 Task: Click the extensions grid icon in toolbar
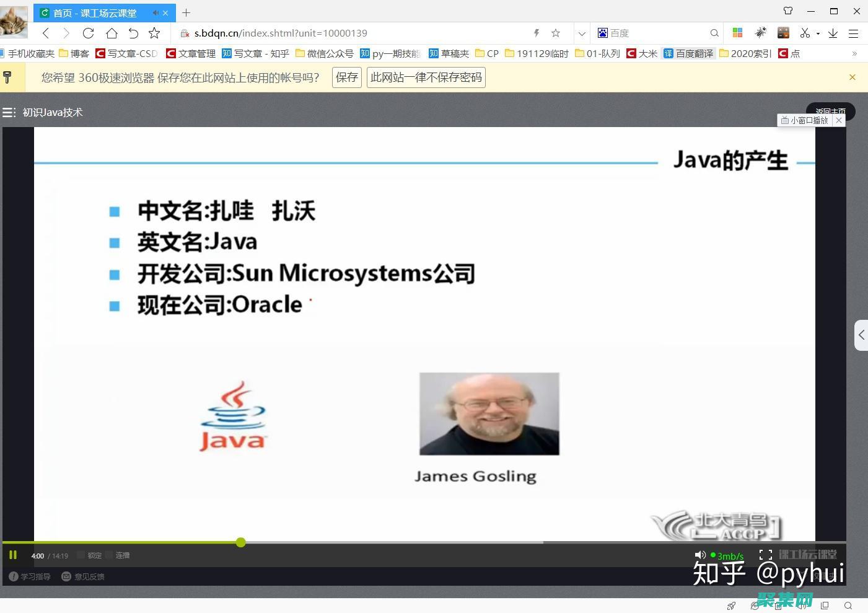736,33
